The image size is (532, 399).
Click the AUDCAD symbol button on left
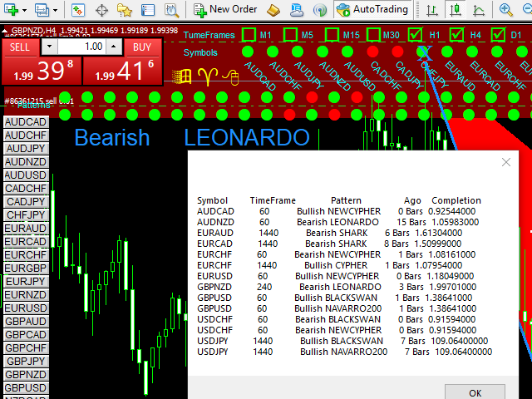(26, 122)
